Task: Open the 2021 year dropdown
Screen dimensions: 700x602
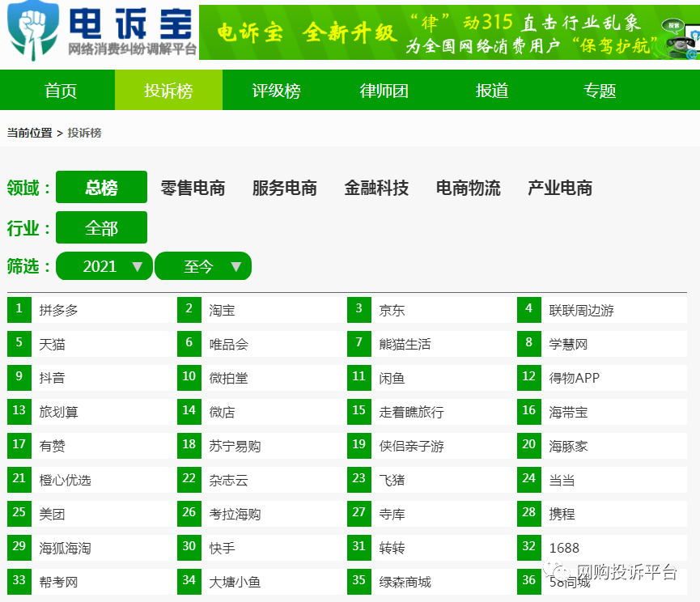Action: click(104, 266)
